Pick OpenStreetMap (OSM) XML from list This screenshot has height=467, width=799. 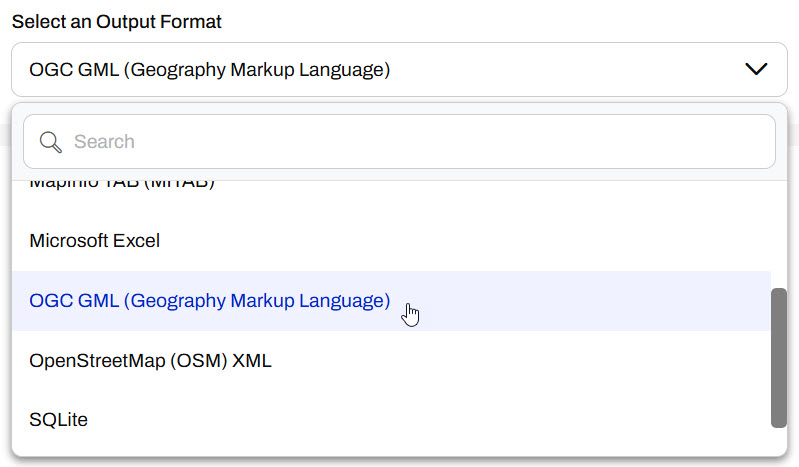click(151, 361)
